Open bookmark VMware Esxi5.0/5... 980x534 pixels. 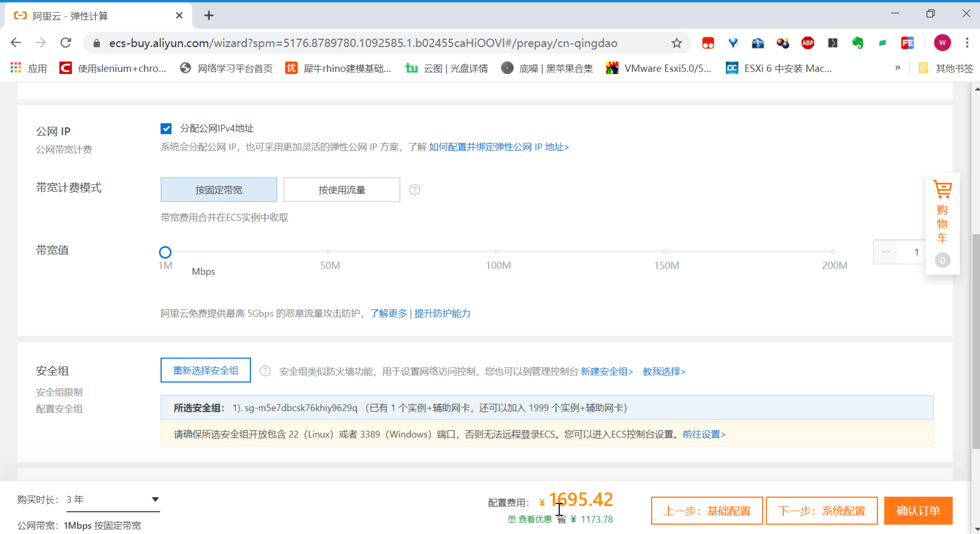pyautogui.click(x=659, y=68)
